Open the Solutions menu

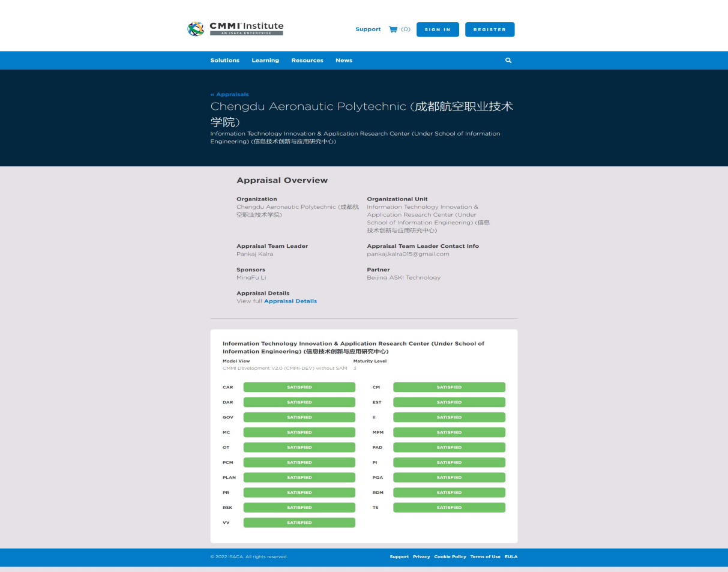(x=225, y=61)
